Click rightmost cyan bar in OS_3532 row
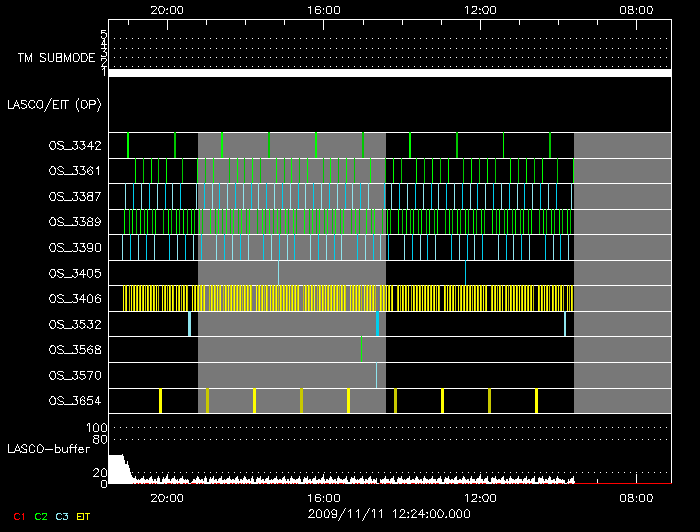This screenshot has height=532, width=700. pyautogui.click(x=566, y=323)
